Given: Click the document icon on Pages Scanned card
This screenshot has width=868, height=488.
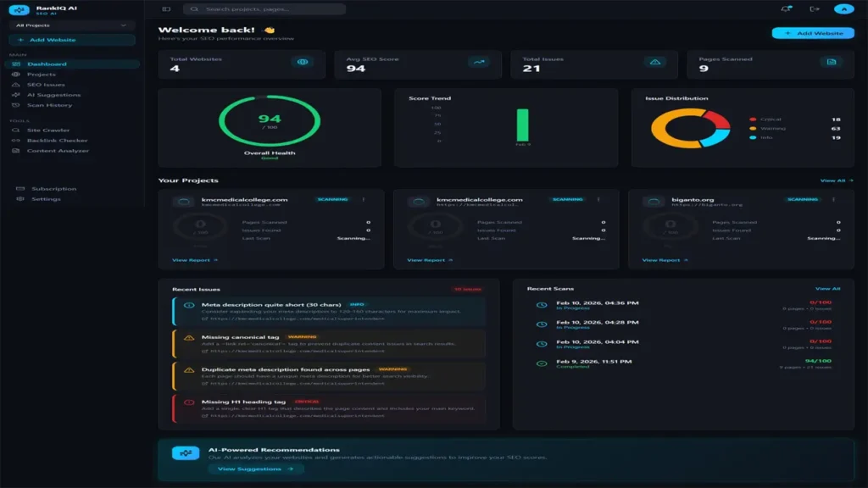Looking at the screenshot, I should coord(832,62).
